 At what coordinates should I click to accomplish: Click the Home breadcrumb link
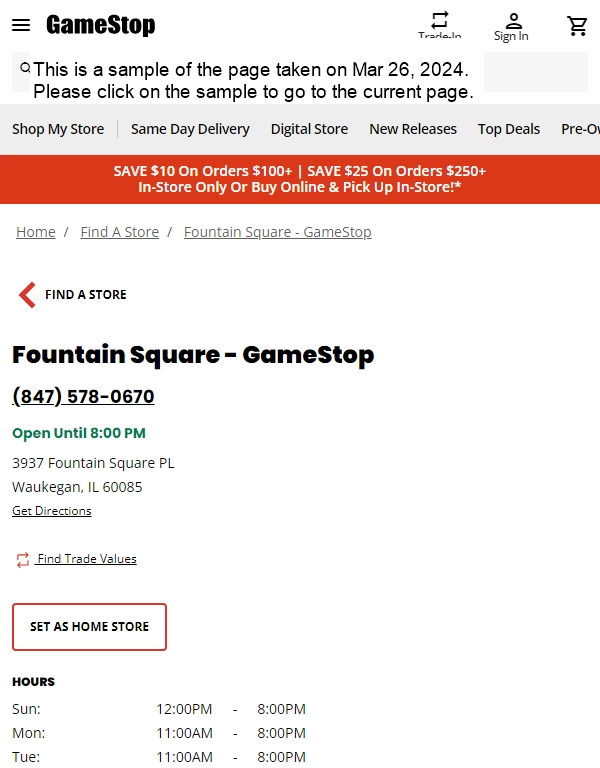tap(36, 232)
